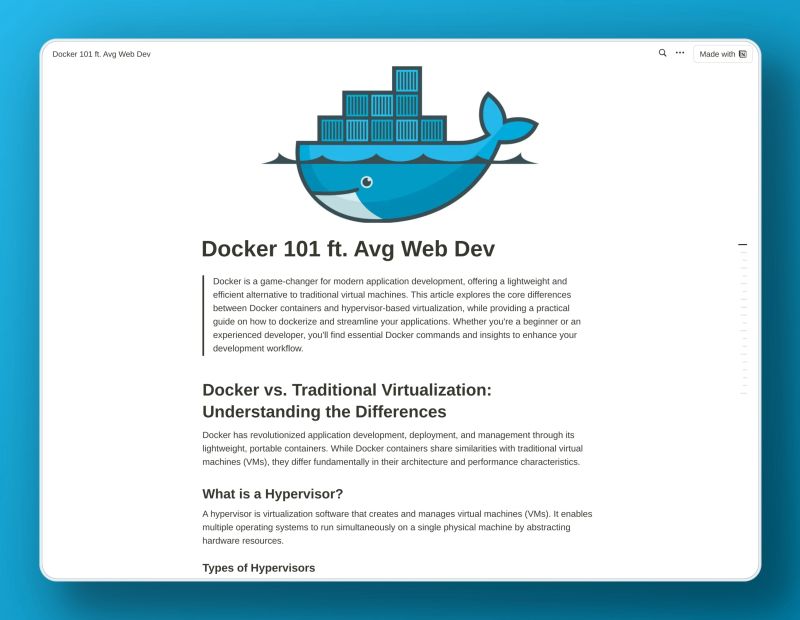Open the search magnifier icon

click(x=662, y=53)
